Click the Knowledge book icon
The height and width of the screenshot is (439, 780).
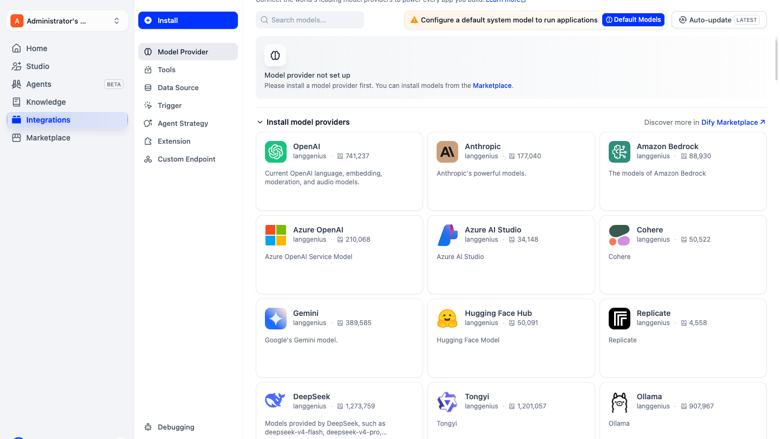[16, 102]
